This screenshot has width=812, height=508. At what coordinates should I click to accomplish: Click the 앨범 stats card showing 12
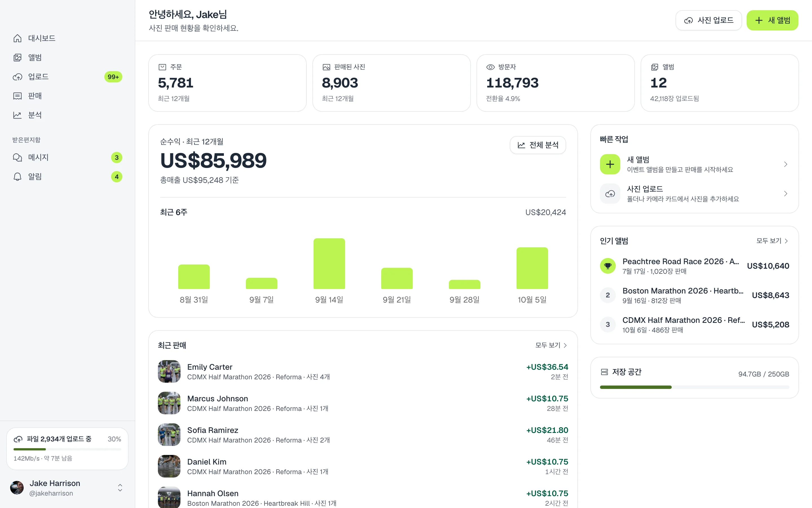(x=720, y=83)
